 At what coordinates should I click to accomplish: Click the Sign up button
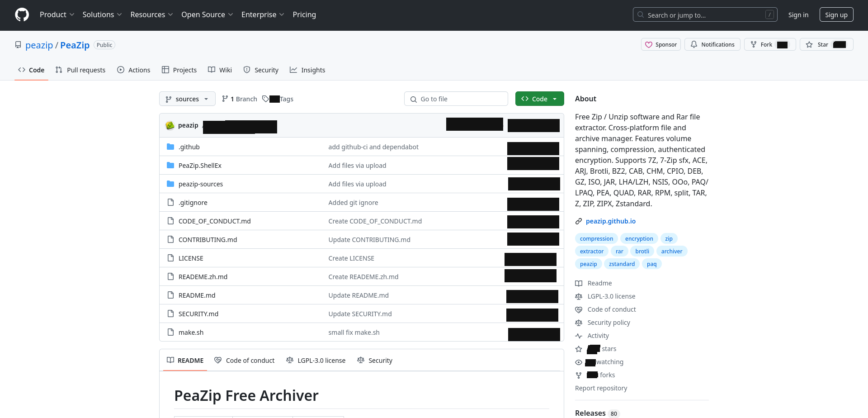click(836, 15)
